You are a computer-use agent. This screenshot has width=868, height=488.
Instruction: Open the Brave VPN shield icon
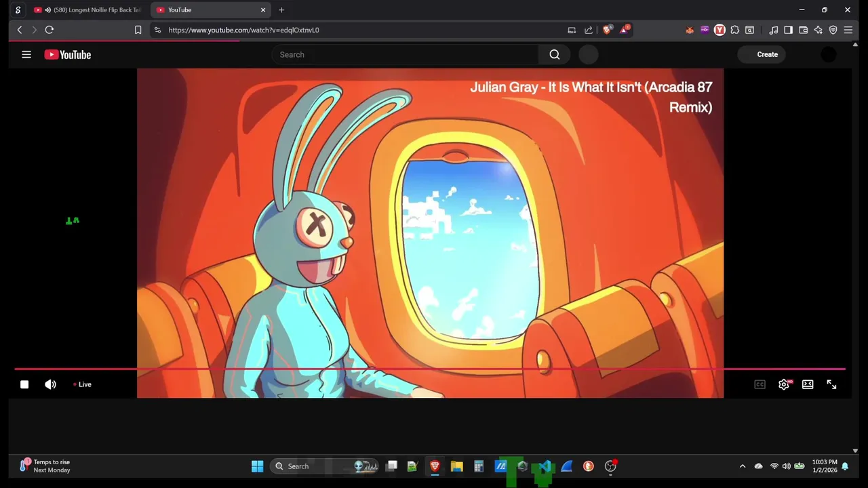click(x=833, y=30)
